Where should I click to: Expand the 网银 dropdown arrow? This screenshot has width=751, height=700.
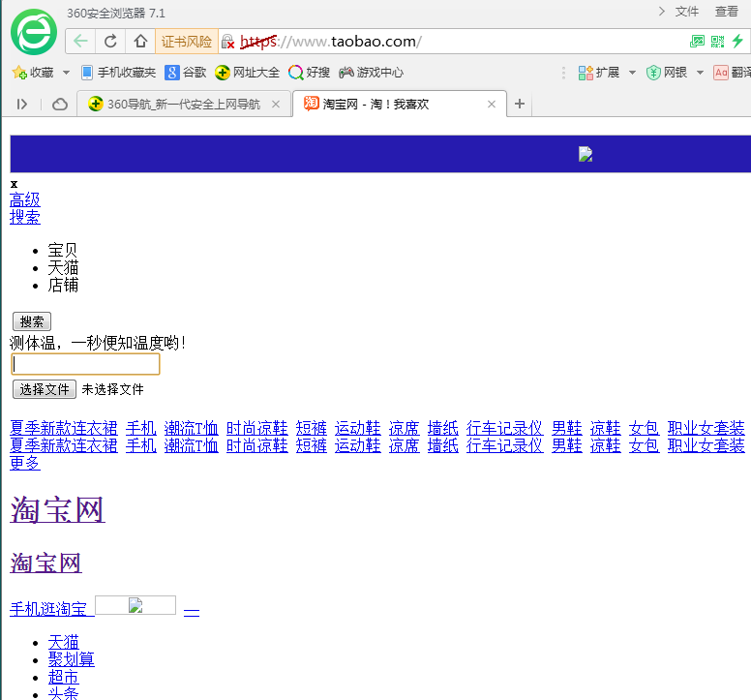701,73
